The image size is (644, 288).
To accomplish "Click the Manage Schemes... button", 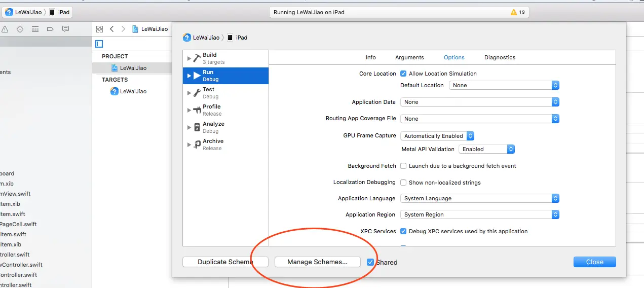I will pos(318,262).
